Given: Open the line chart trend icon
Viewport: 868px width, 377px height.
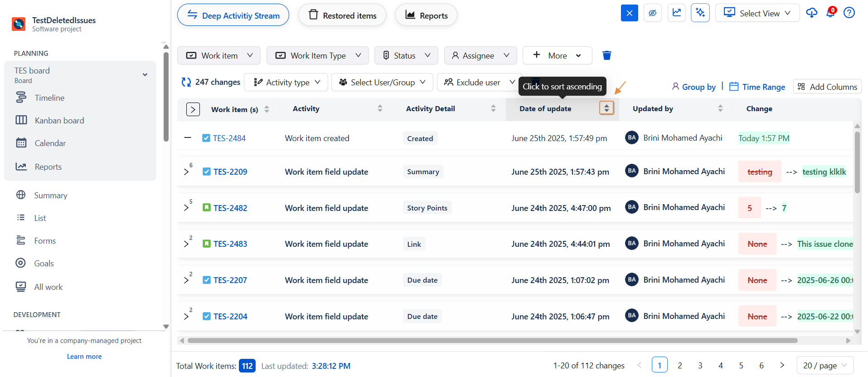Looking at the screenshot, I should 676,13.
